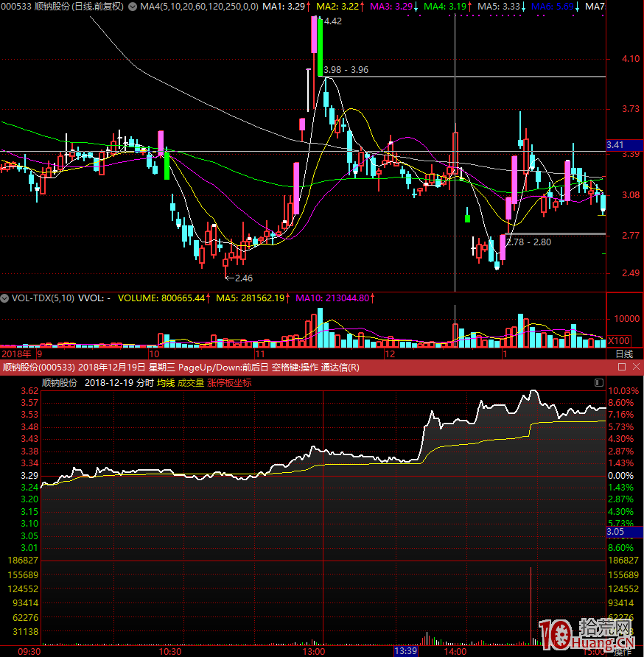Click the 3.05 blue price tag
This screenshot has height=657, width=644.
coord(615,531)
